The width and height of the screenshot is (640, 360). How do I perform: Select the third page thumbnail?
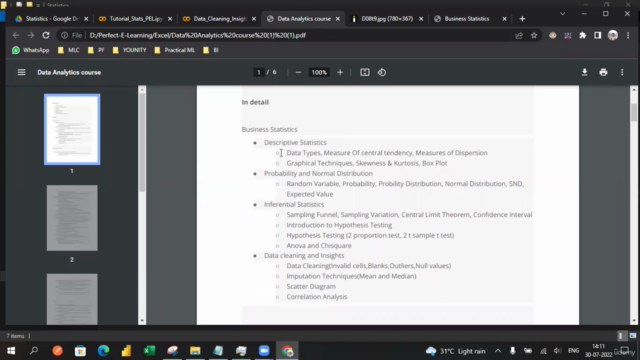coord(72,299)
